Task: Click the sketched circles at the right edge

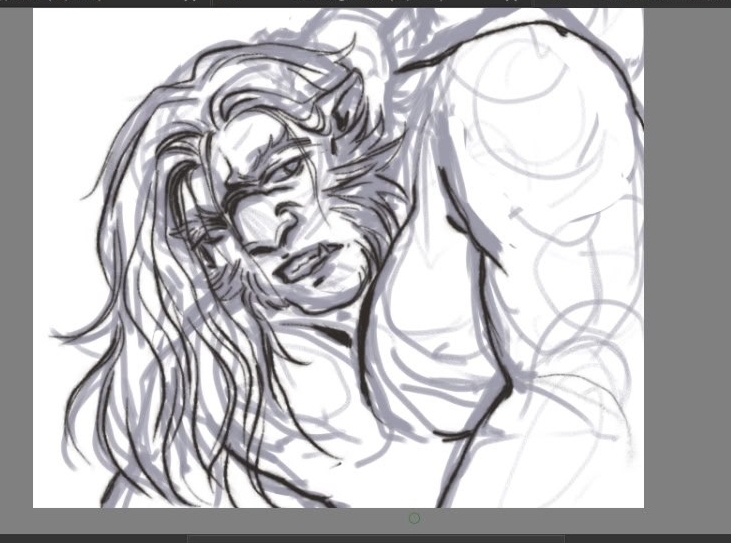Action: tap(600, 300)
